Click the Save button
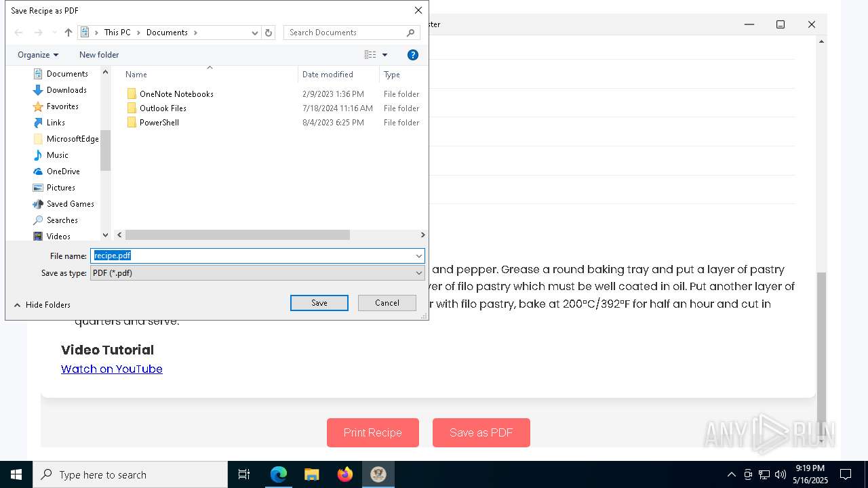 319,303
